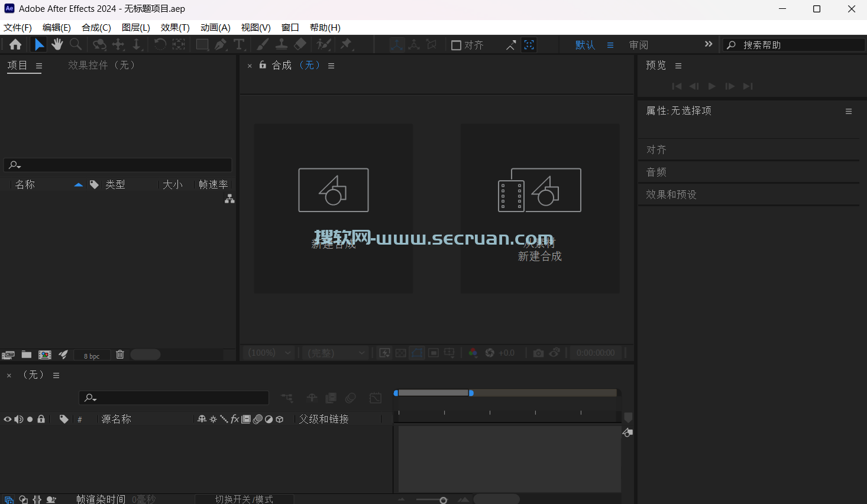Open timeline (无) panel menu
This screenshot has width=867, height=504.
click(x=56, y=375)
